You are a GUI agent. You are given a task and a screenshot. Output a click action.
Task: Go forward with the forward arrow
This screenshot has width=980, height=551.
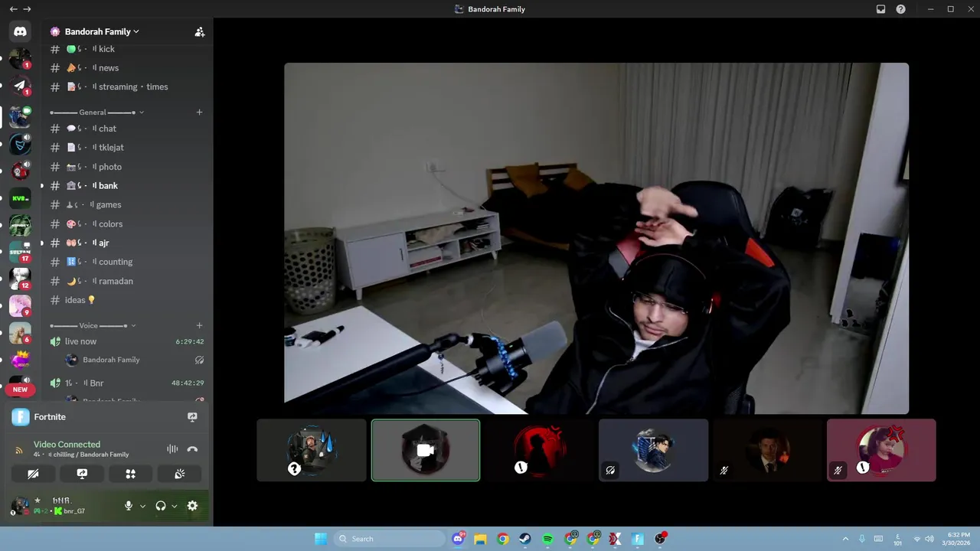click(x=28, y=9)
